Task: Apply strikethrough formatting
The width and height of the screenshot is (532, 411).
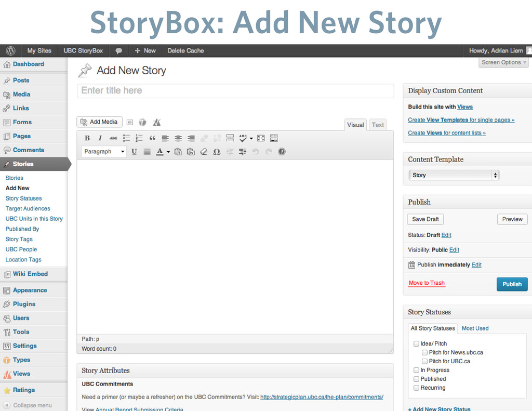Action: pos(113,138)
